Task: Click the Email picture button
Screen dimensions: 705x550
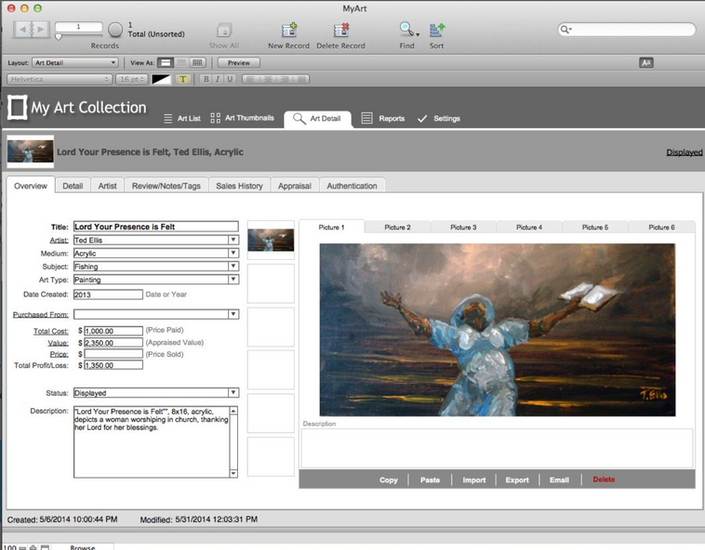Action: (x=559, y=480)
